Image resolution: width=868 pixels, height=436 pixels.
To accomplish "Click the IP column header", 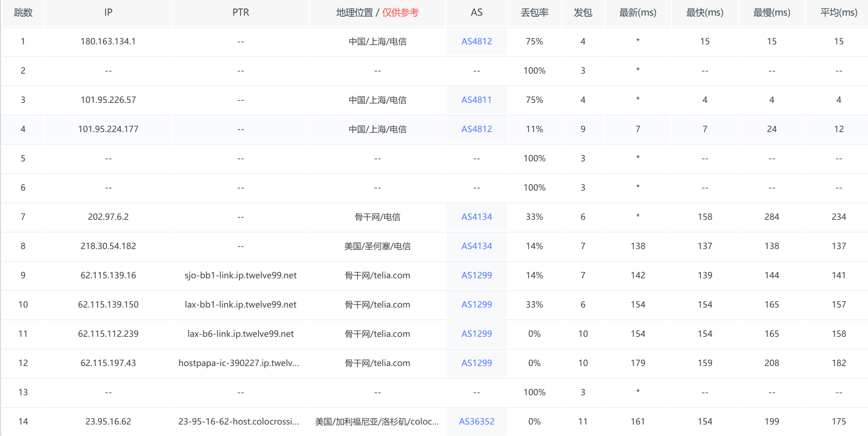I will click(x=108, y=13).
